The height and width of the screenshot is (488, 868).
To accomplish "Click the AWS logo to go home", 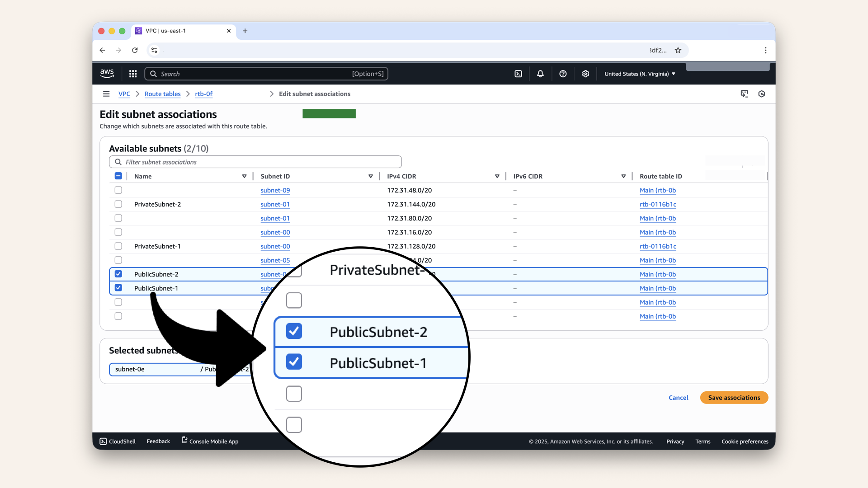I will click(x=107, y=73).
